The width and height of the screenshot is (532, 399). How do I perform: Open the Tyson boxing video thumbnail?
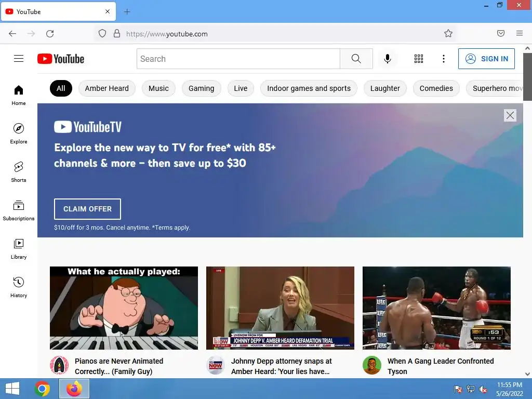436,308
